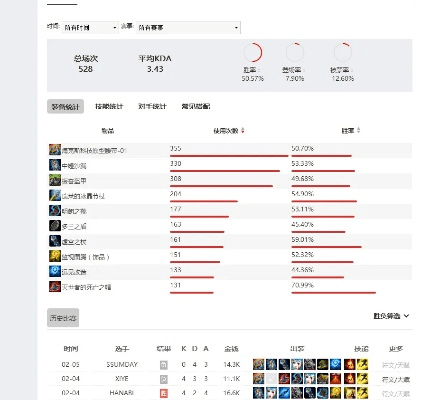
Task: Click red flame summoner spell in XIYE row
Action: 350,379
